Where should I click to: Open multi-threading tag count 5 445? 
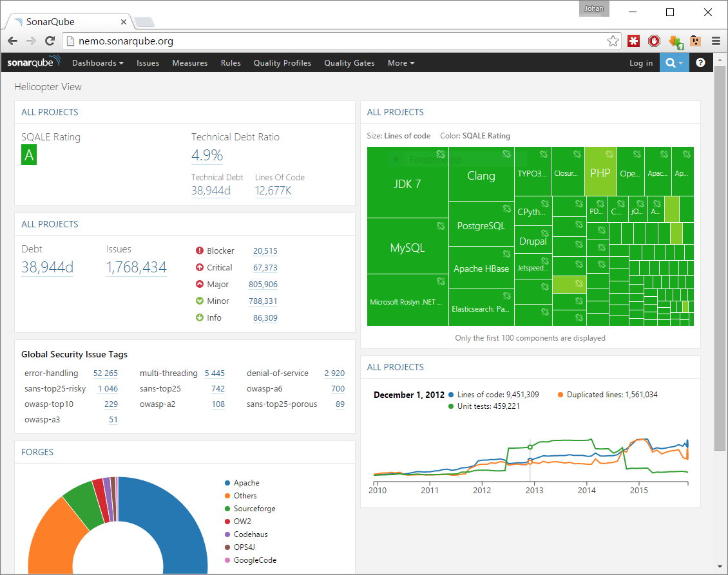pos(215,373)
